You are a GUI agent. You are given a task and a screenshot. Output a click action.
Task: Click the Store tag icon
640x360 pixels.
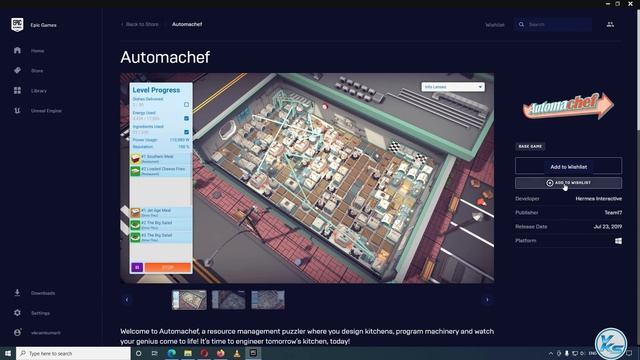point(17,70)
